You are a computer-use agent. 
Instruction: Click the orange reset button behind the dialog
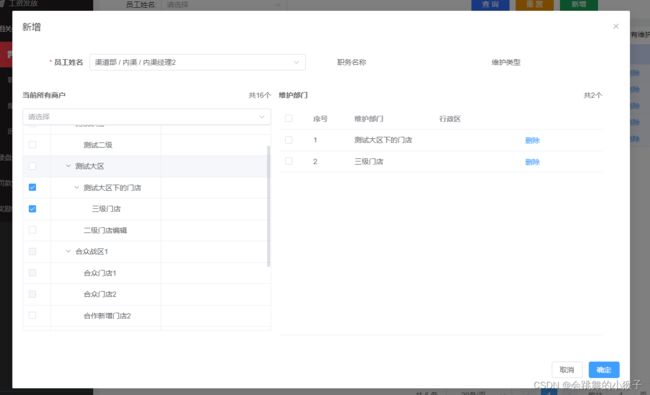click(x=535, y=5)
